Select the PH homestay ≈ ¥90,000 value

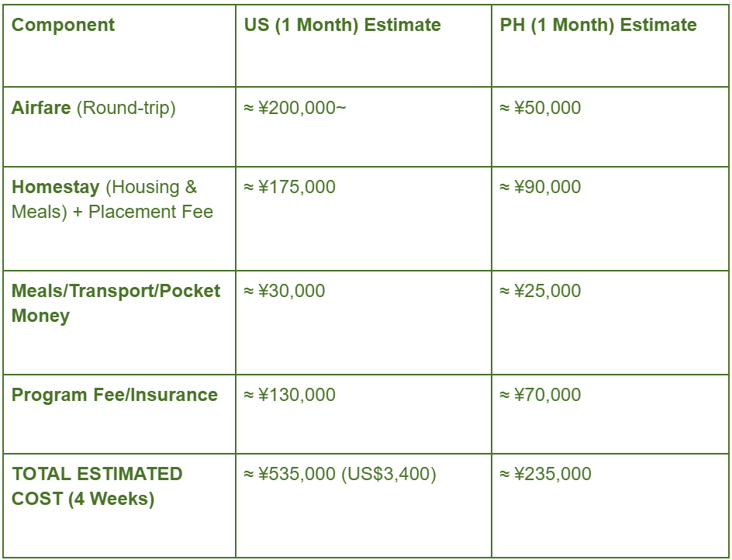(540, 187)
